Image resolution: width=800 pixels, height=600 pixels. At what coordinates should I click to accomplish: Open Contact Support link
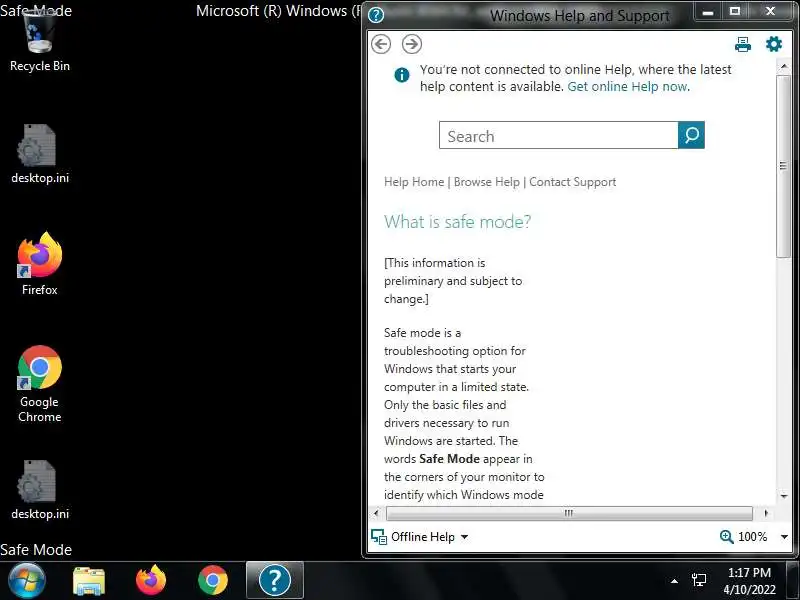click(572, 182)
